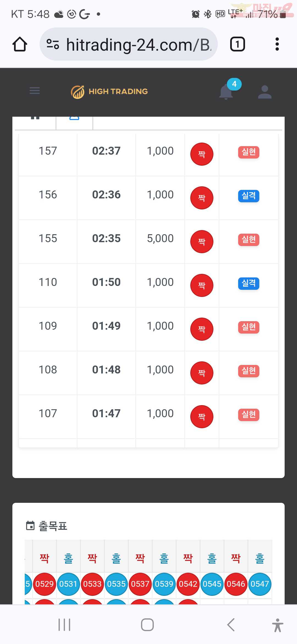Open browser tab switcher
297x644 pixels.
[237, 44]
